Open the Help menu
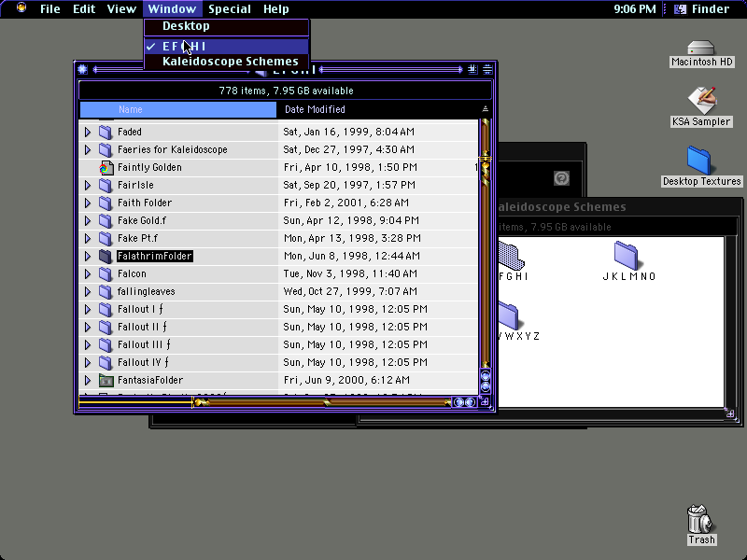Screen dimensions: 747x560 pos(276,8)
